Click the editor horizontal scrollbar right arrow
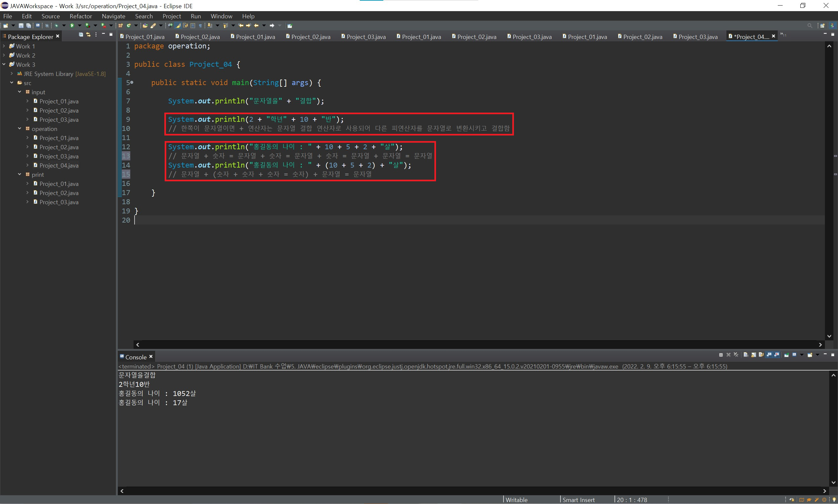838x504 pixels. (820, 345)
